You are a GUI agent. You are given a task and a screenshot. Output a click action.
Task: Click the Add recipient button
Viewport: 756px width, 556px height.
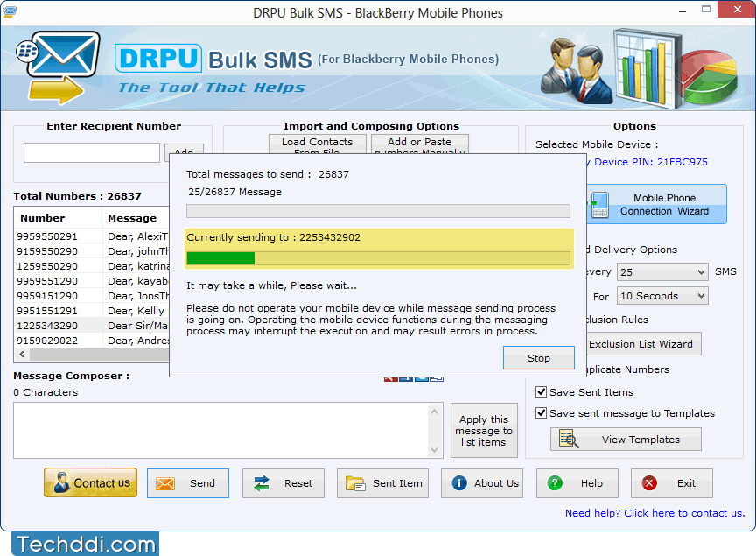[184, 149]
